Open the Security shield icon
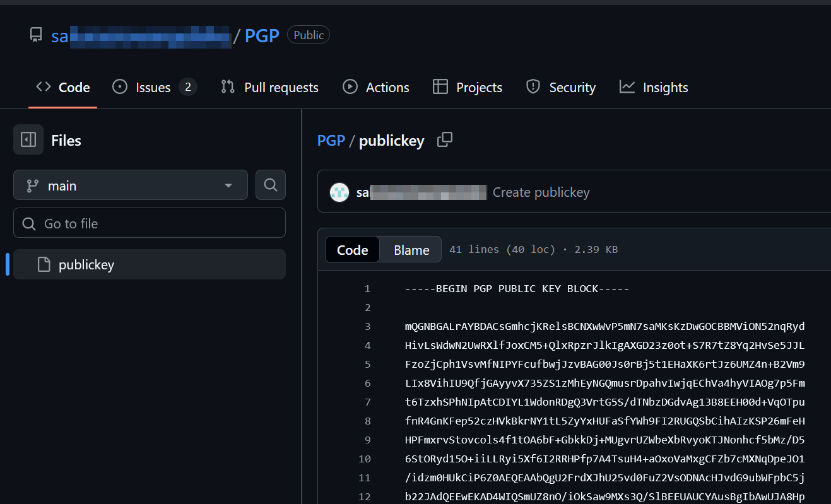 click(533, 86)
